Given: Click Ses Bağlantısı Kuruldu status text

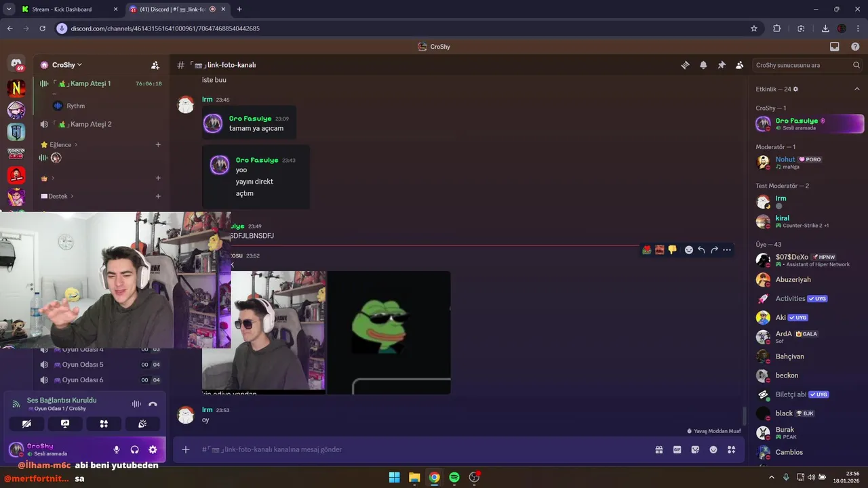Looking at the screenshot, I should point(62,400).
